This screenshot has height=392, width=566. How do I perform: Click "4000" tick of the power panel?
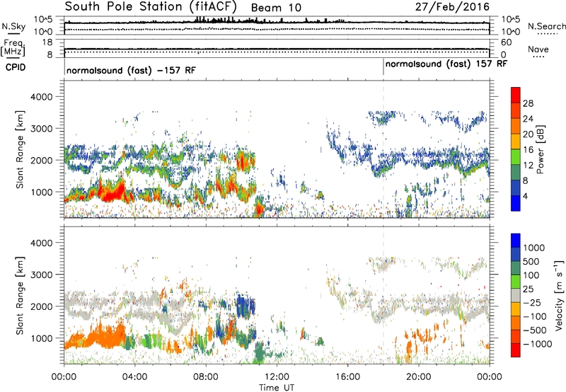42,97
